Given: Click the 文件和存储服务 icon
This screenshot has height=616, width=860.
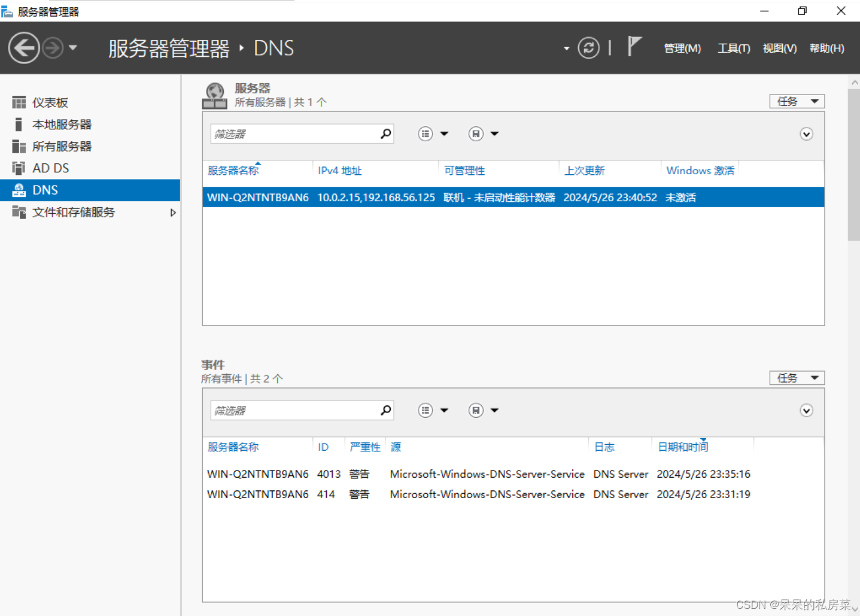Looking at the screenshot, I should 19,213.
